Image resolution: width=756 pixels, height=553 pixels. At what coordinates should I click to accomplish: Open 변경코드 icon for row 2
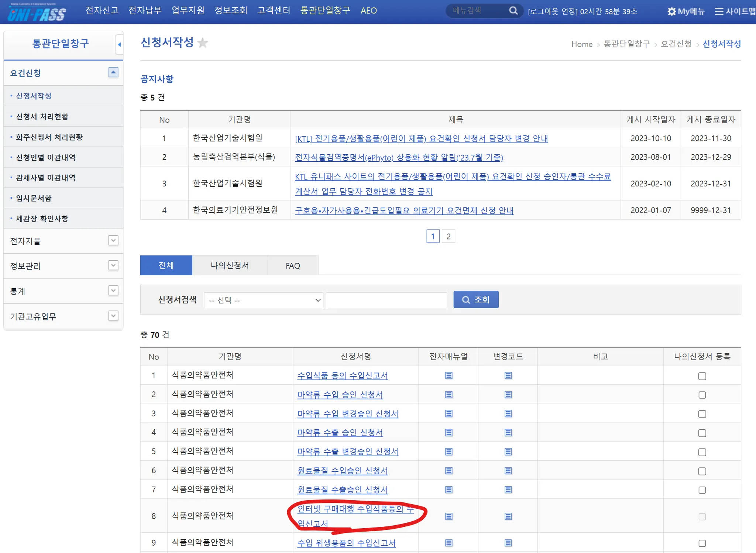tap(508, 395)
